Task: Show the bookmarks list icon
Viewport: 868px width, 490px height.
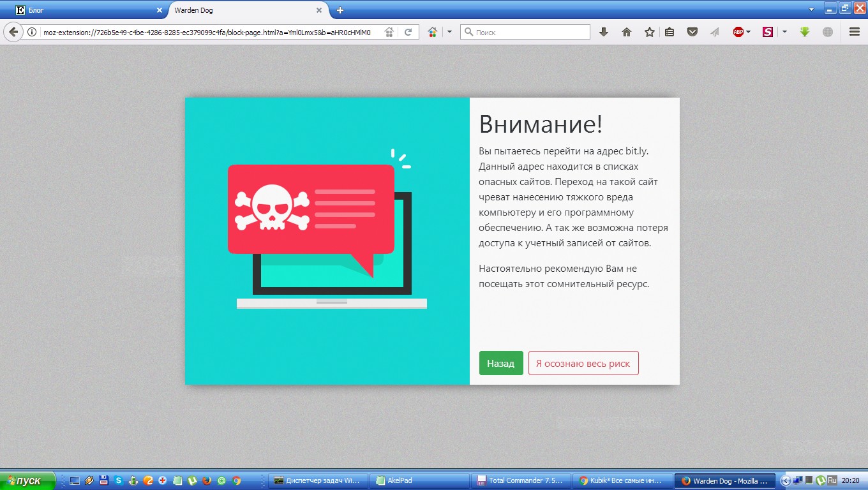Action: pyautogui.click(x=670, y=32)
